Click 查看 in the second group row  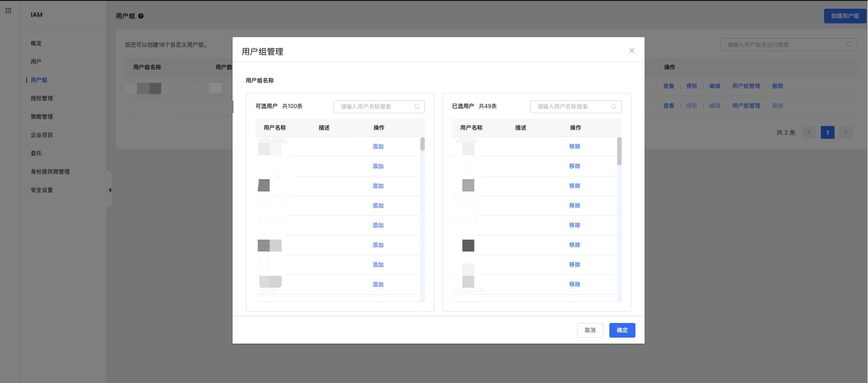coord(669,106)
